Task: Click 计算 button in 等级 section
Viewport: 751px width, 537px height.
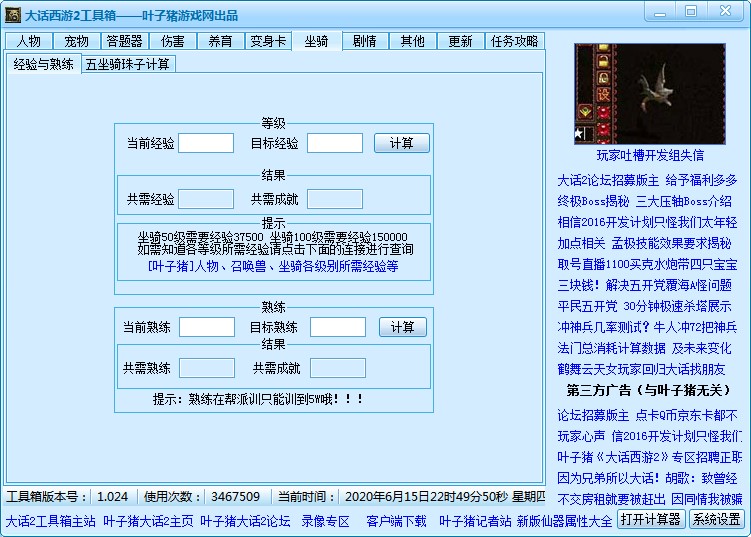Action: click(x=401, y=143)
